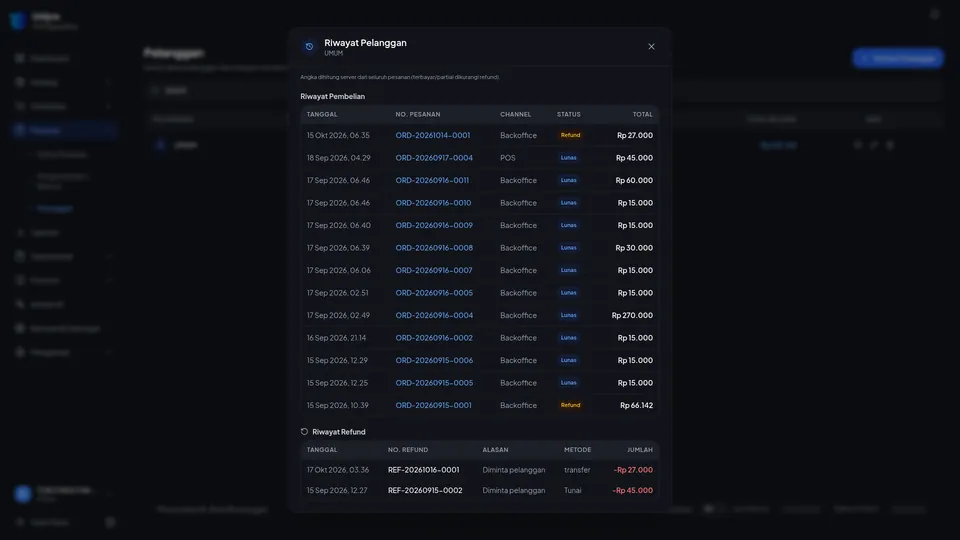Viewport: 960px width, 540px height.
Task: Click the POS channel cell
Action: point(508,158)
